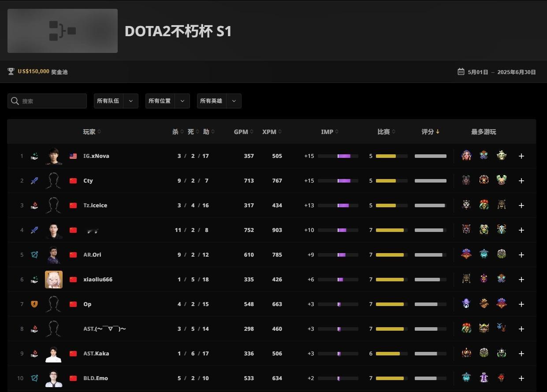Click xiaoliu666 anime avatar thumbnail

(54, 280)
